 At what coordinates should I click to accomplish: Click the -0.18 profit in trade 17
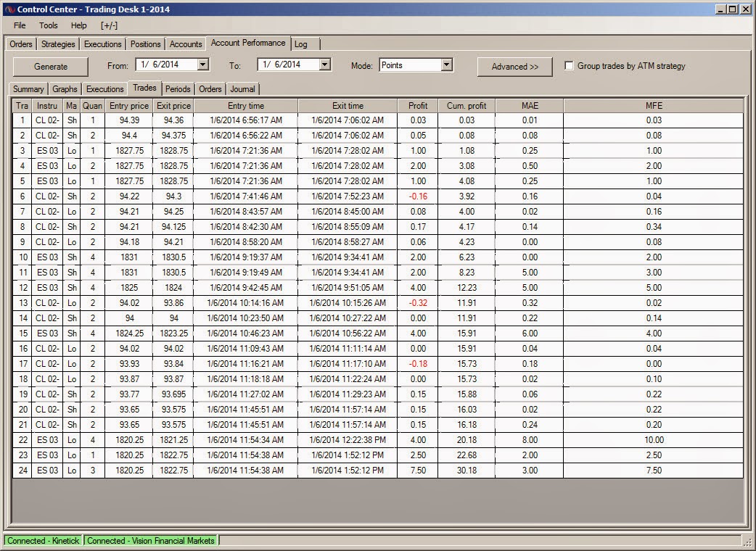pyautogui.click(x=418, y=364)
